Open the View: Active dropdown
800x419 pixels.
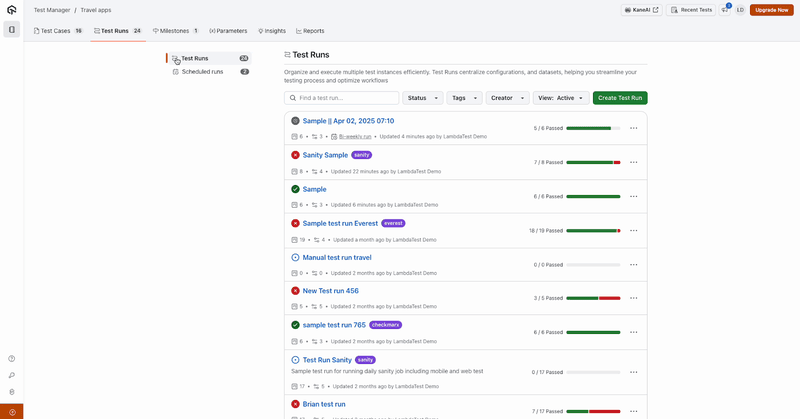(x=561, y=98)
